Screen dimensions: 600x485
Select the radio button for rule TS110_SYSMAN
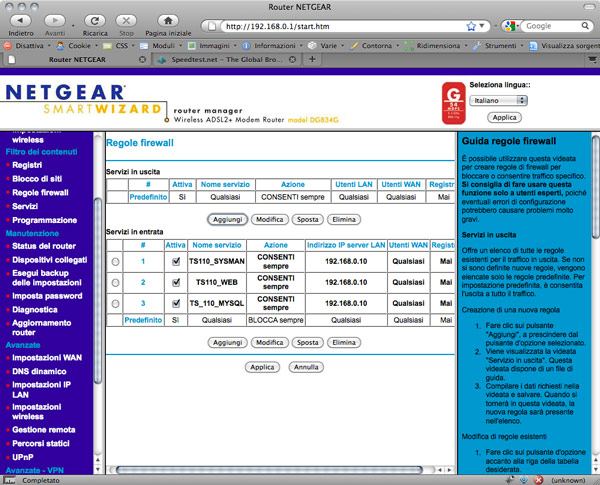click(115, 262)
